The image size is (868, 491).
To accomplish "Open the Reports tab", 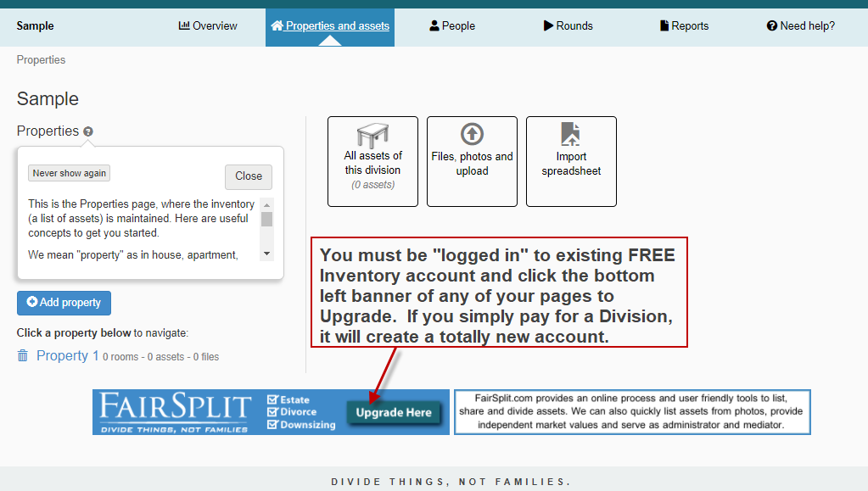I will 684,25.
